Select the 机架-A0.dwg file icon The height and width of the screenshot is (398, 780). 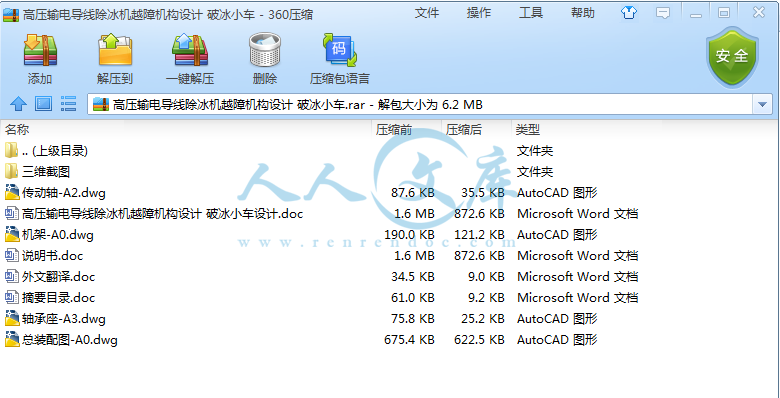click(11, 234)
